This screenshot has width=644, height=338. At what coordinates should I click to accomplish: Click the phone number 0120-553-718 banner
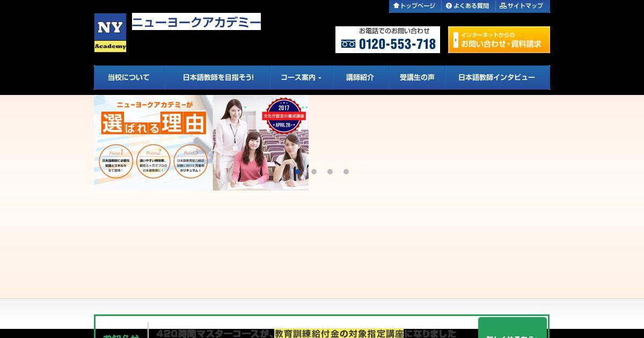(x=387, y=40)
